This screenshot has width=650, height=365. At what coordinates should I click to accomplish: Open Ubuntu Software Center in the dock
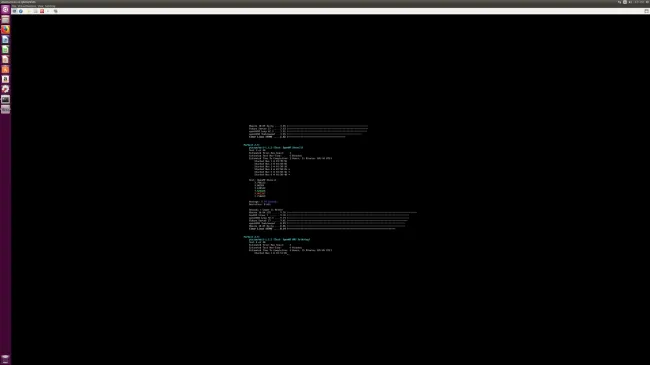(5, 69)
